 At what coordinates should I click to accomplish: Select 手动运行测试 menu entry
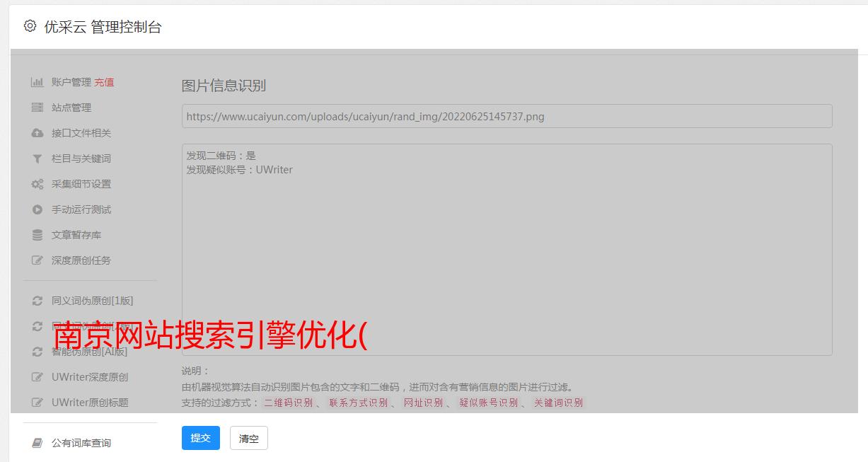[81, 209]
